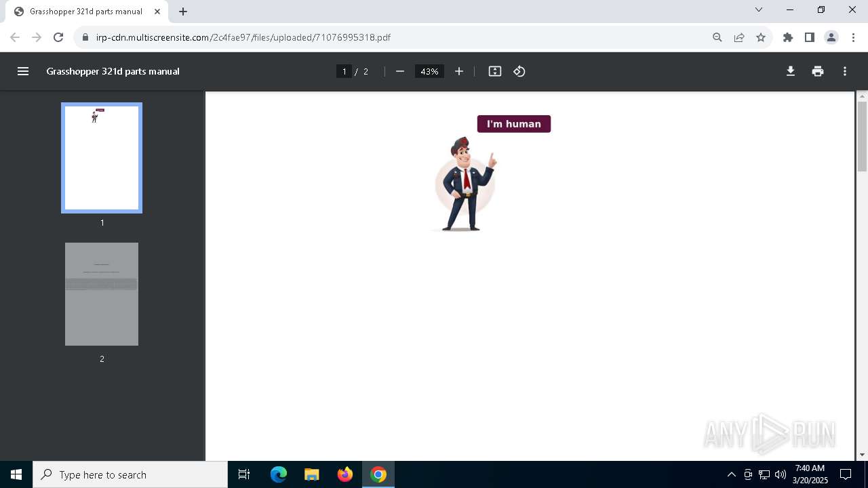Image resolution: width=868 pixels, height=488 pixels.
Task: Click the I'm human button
Action: [514, 124]
